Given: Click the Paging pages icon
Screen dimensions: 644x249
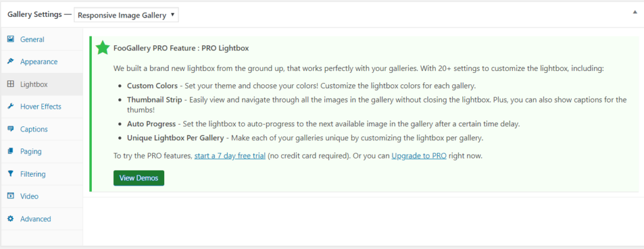Looking at the screenshot, I should (x=11, y=151).
